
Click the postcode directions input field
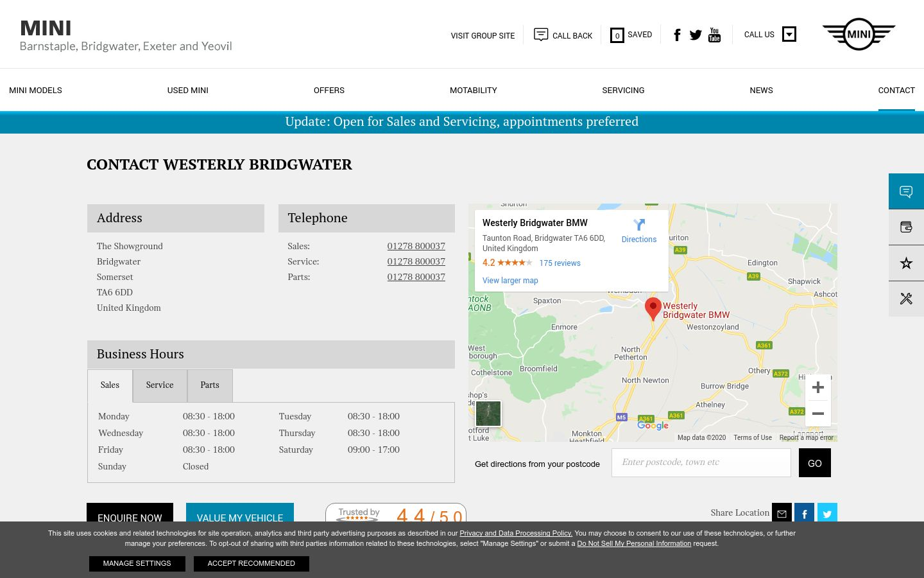click(x=701, y=462)
